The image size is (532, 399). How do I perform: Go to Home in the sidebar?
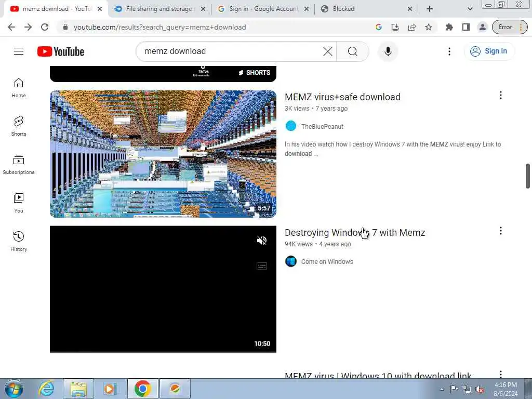[x=19, y=88]
